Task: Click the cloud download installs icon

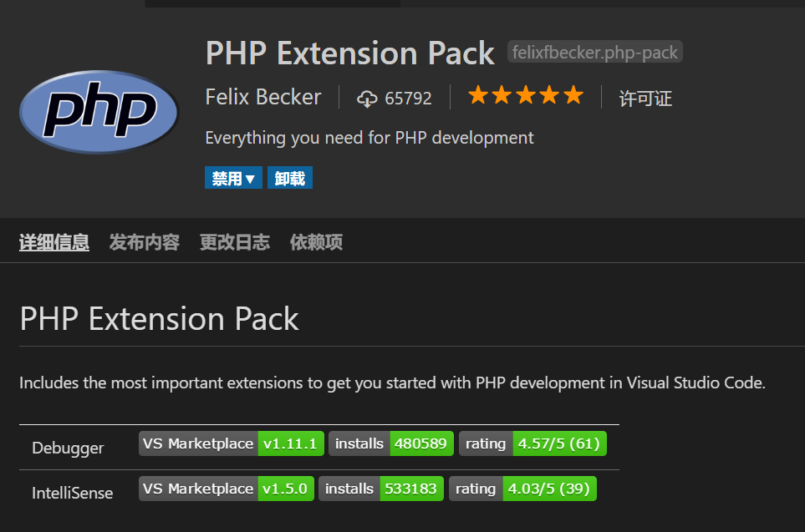Action: click(x=367, y=98)
